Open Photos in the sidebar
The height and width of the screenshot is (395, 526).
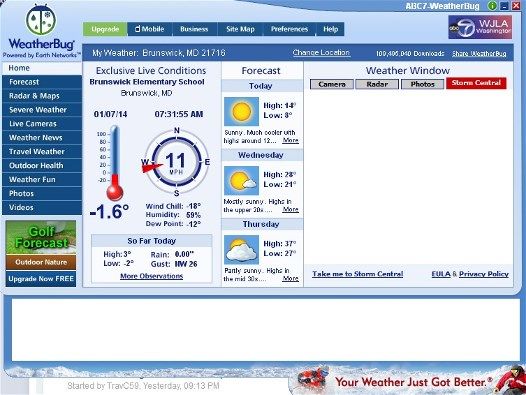(42, 193)
